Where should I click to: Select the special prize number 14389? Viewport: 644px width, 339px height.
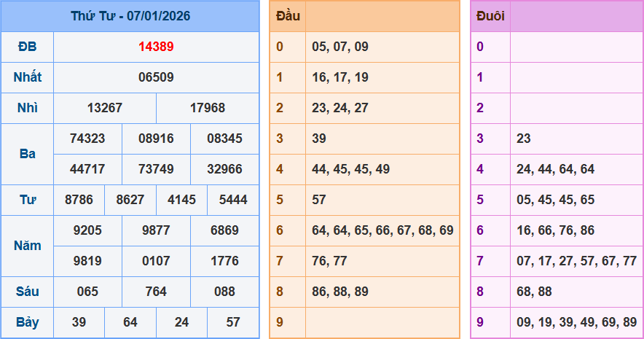[x=156, y=47]
